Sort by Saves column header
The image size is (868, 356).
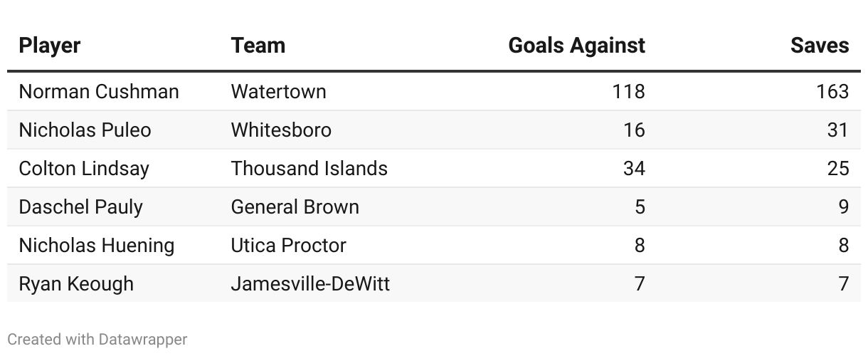pyautogui.click(x=820, y=46)
